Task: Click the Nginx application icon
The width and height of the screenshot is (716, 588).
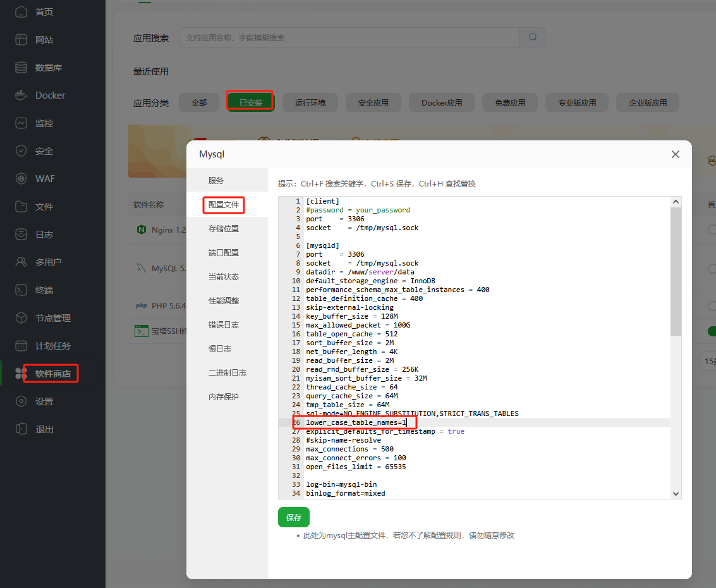Action: tap(140, 230)
